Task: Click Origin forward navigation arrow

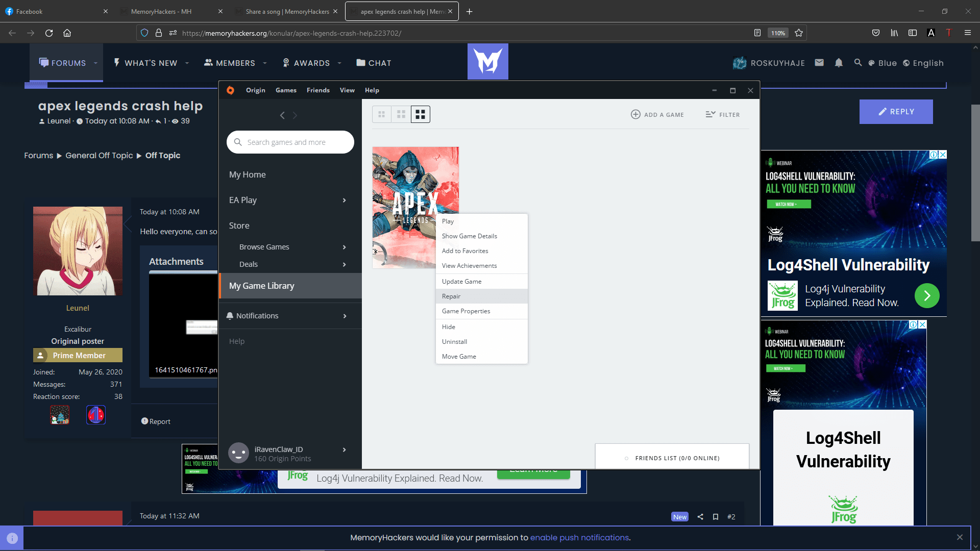Action: click(295, 115)
